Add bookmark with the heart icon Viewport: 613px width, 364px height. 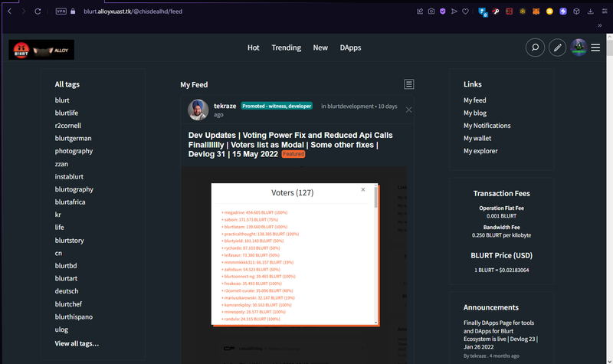point(465,11)
